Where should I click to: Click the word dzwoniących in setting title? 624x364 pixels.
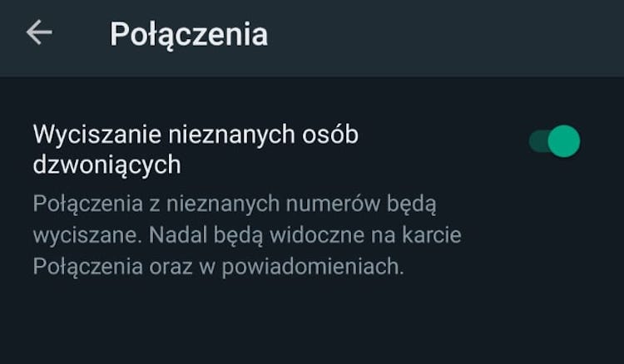[x=106, y=165]
